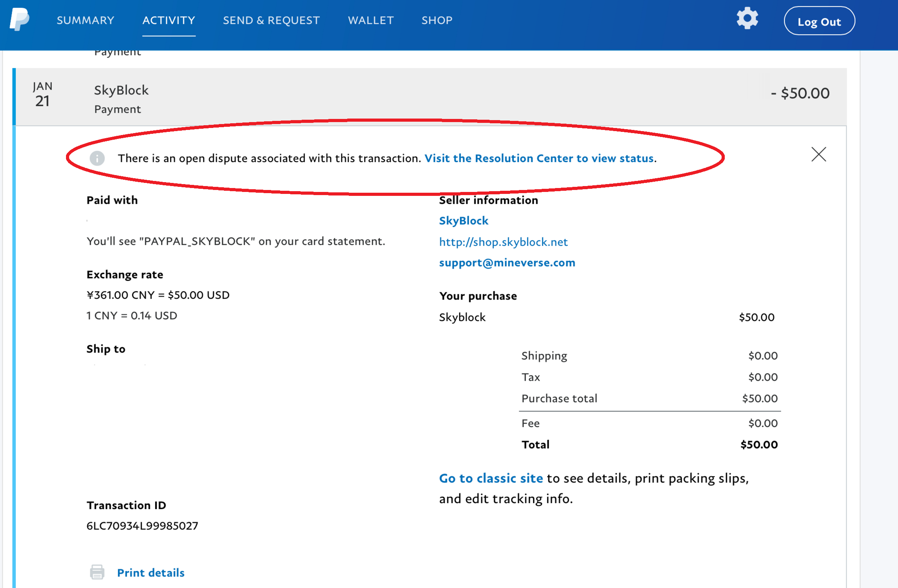Viewport: 898px width, 588px height.
Task: Click the info icon beside dispute notice
Action: (97, 158)
